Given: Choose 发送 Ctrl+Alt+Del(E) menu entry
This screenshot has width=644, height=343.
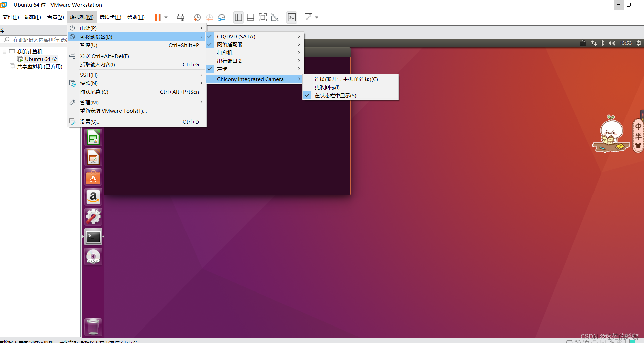Looking at the screenshot, I should [137, 56].
